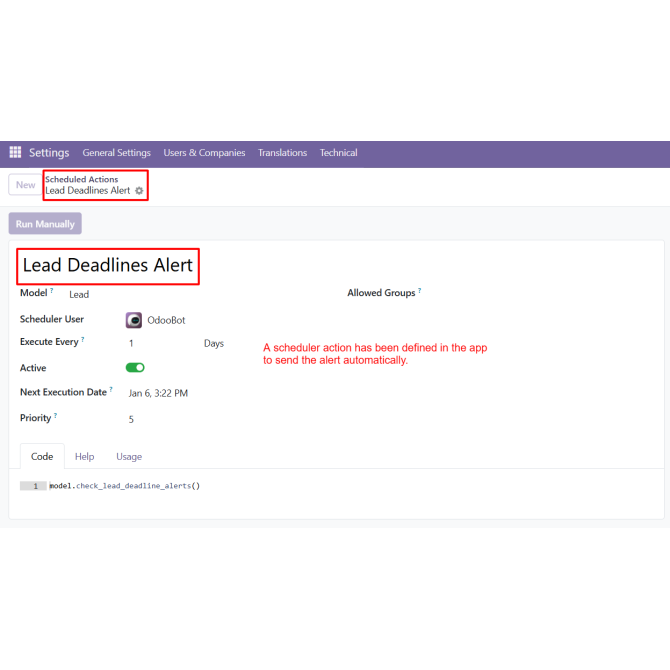The height and width of the screenshot is (670, 670).
Task: Click the code line model.check_lead_deadline_alerts()
Action: 125,486
